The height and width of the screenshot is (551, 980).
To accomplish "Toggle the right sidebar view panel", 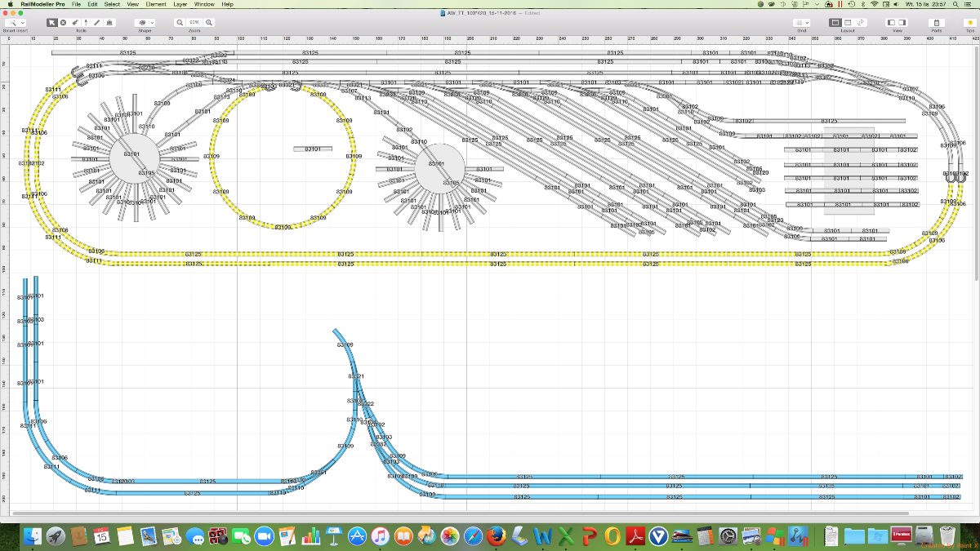I will [x=902, y=23].
